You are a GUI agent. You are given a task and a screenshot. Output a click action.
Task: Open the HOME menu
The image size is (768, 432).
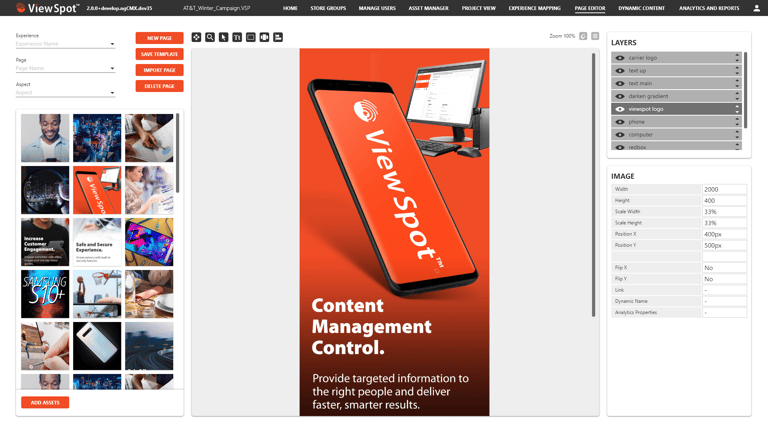point(290,8)
